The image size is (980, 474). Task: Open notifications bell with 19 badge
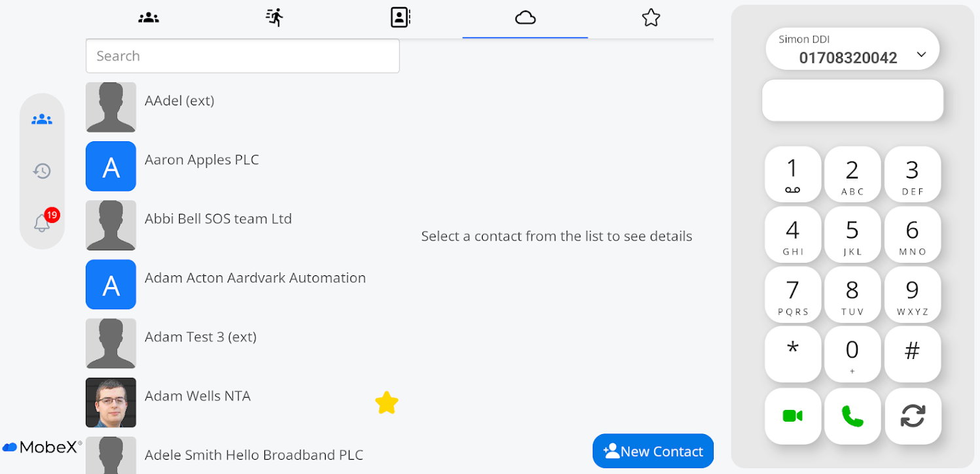(x=42, y=222)
